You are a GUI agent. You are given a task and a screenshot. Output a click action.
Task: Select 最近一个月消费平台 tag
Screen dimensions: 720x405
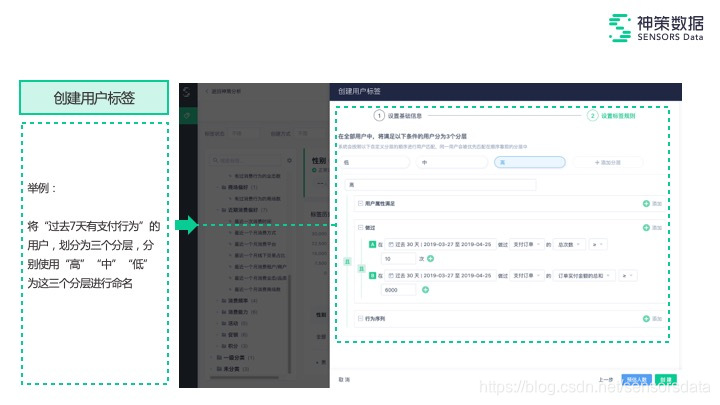(x=255, y=244)
